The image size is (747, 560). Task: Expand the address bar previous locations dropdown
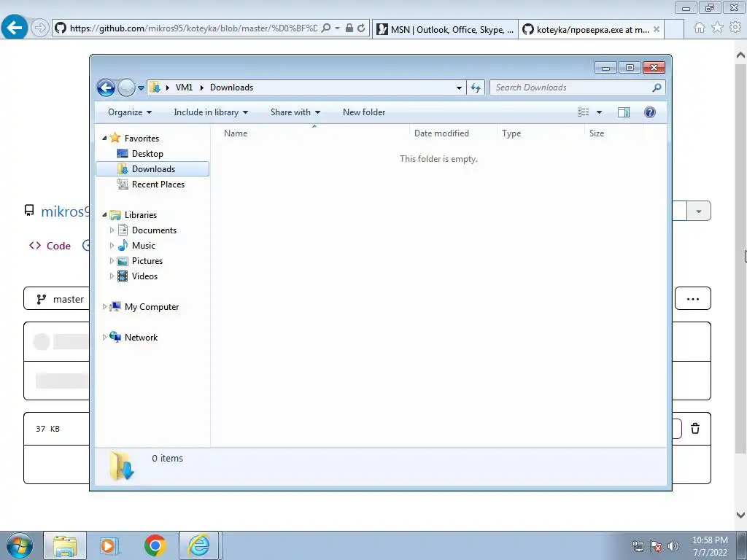(x=459, y=87)
